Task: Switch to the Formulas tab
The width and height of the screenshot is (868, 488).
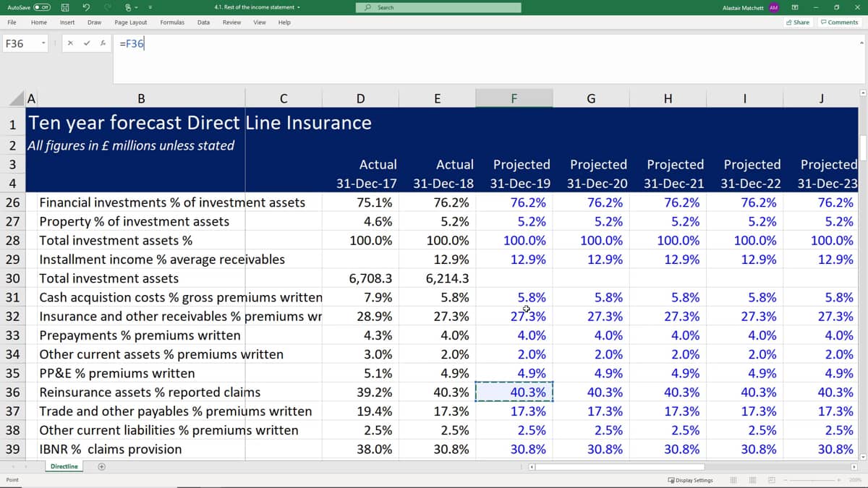Action: [172, 22]
